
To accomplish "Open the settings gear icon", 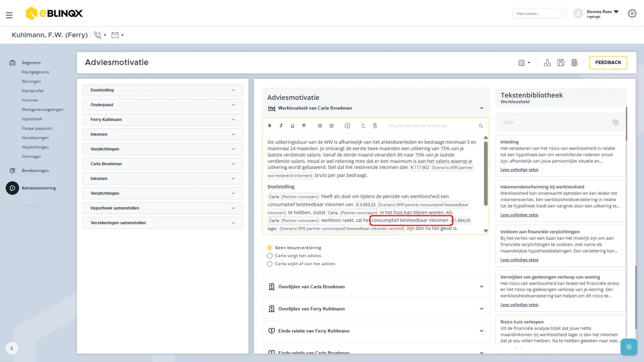I will click(632, 13).
